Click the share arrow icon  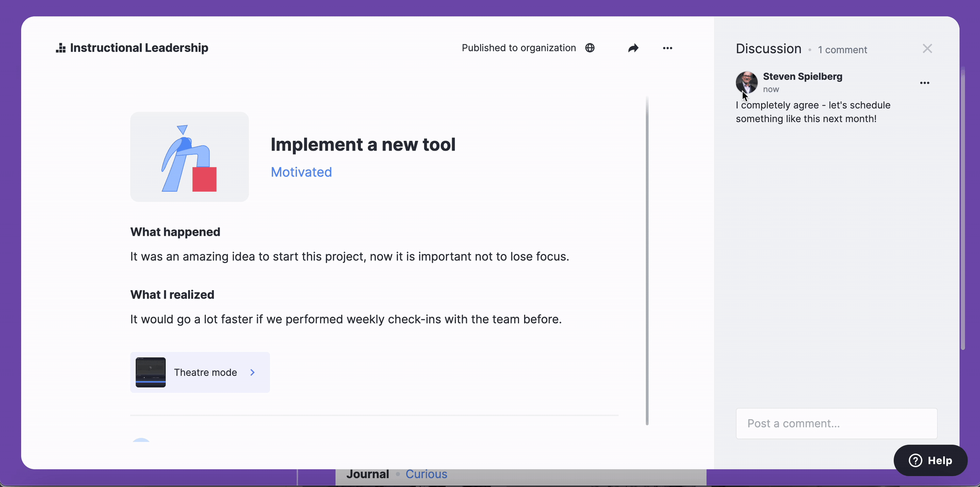coord(633,48)
